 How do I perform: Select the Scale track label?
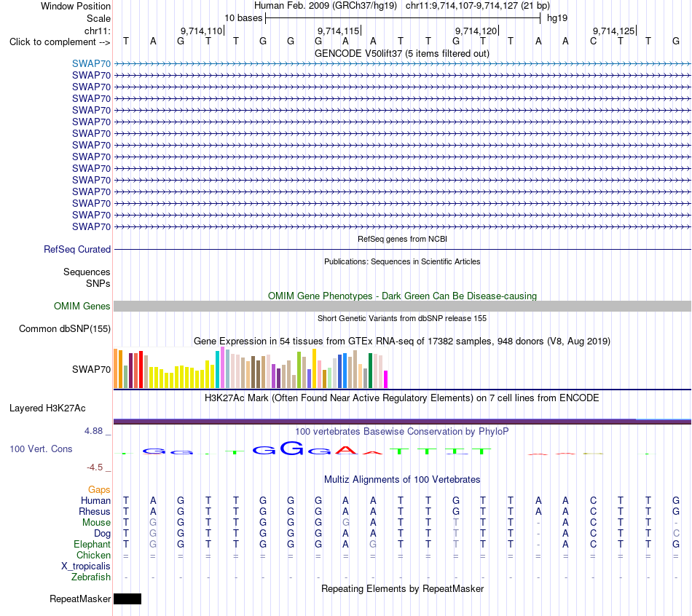pos(98,18)
